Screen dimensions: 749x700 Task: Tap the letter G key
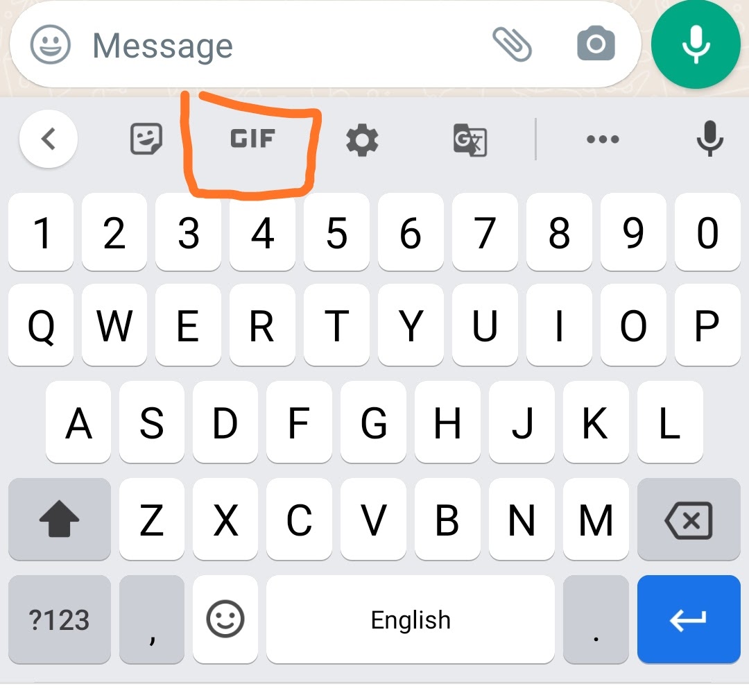click(x=374, y=422)
